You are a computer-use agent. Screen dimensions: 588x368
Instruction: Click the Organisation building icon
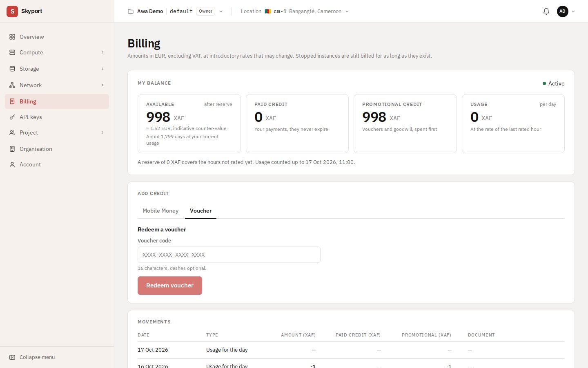[12, 149]
